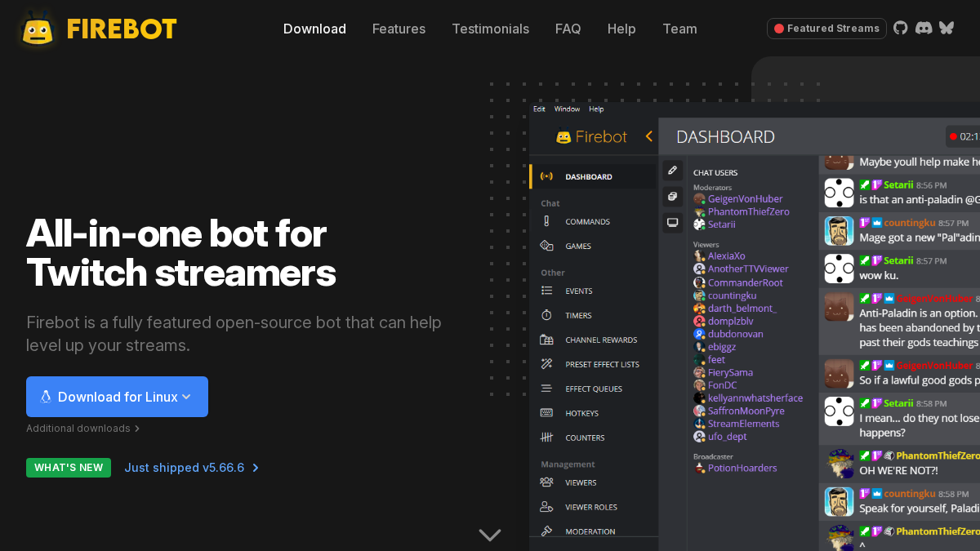
Task: Click the FIREBOT wordmark in the header
Action: 122,29
